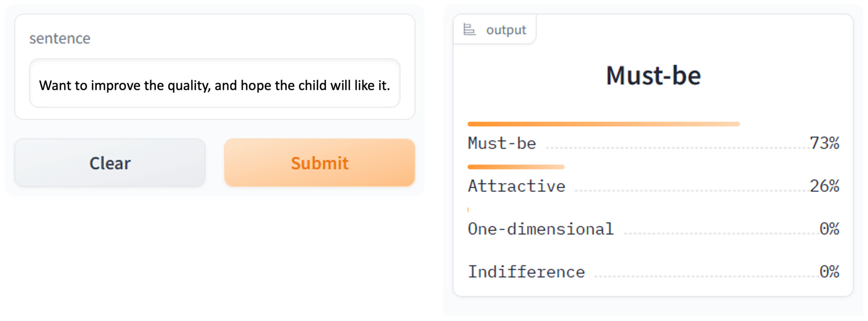The width and height of the screenshot is (868, 321).
Task: Select the Must-be label in the results list
Action: point(502,143)
